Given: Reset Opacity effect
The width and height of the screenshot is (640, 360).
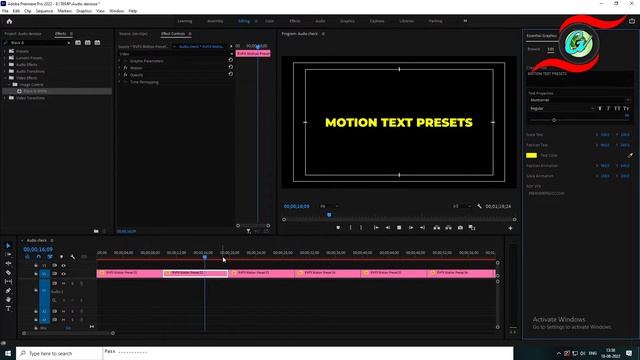Looking at the screenshot, I should click(x=231, y=74).
